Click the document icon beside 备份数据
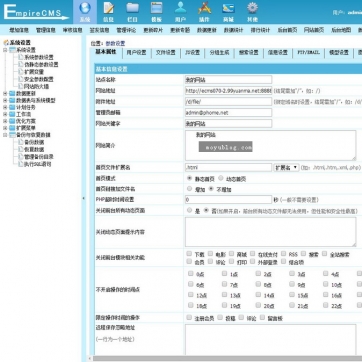The width and height of the screenshot is (362, 362). coord(21,142)
